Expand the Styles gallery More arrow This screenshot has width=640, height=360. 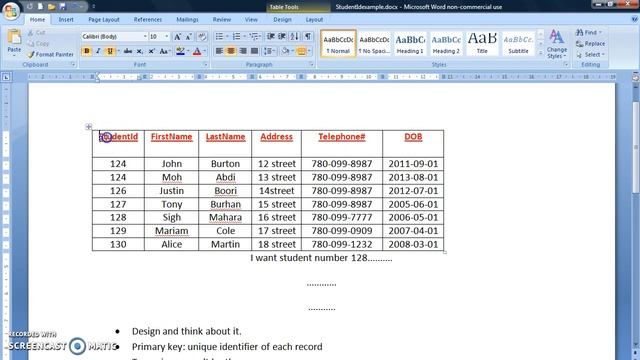540,53
